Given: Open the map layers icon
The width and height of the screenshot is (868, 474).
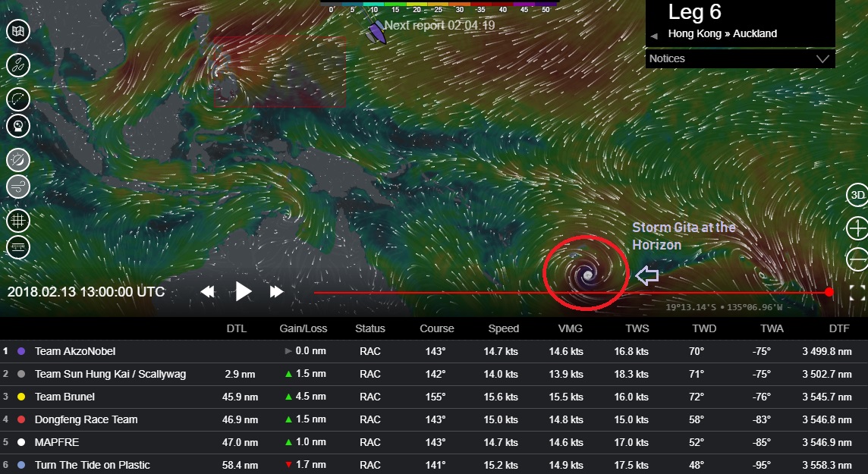Looking at the screenshot, I should click(x=17, y=31).
